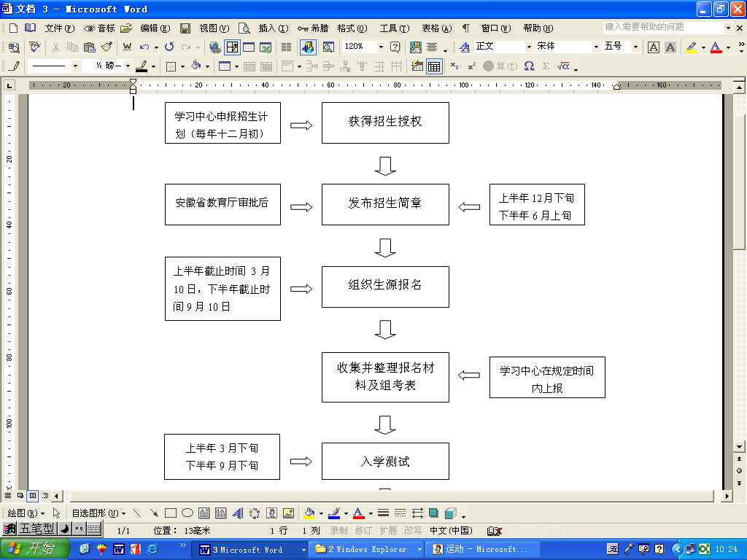Toggle the Show/Hide paragraph marks ¶ button
The width and height of the screenshot is (747, 560).
466,28
